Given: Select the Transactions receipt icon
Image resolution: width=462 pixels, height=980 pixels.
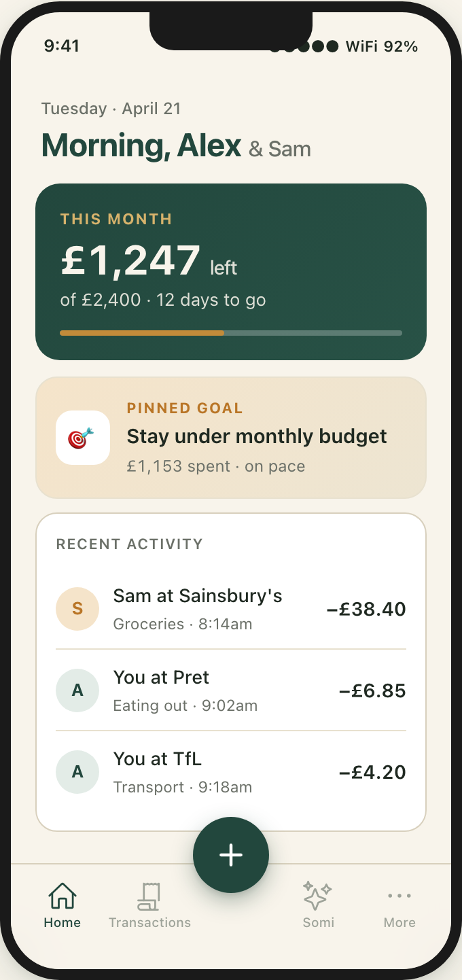Looking at the screenshot, I should click(149, 895).
